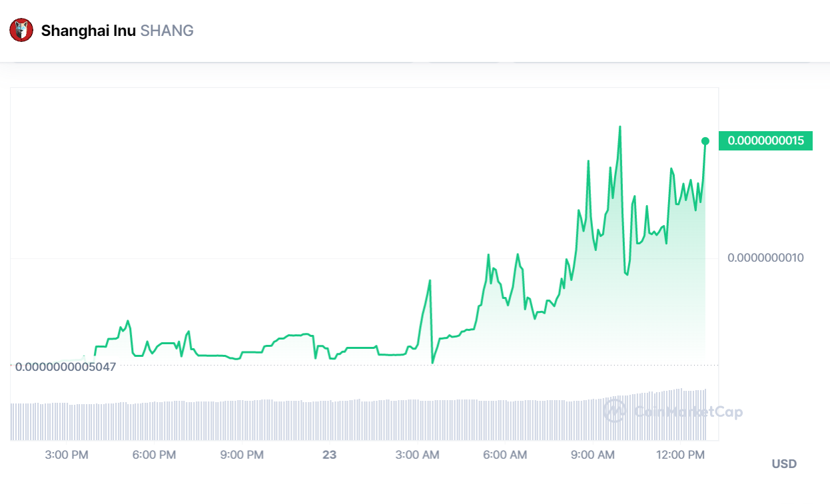Click the 12:00 PM time axis label
Screen dimensions: 830x504
click(679, 455)
